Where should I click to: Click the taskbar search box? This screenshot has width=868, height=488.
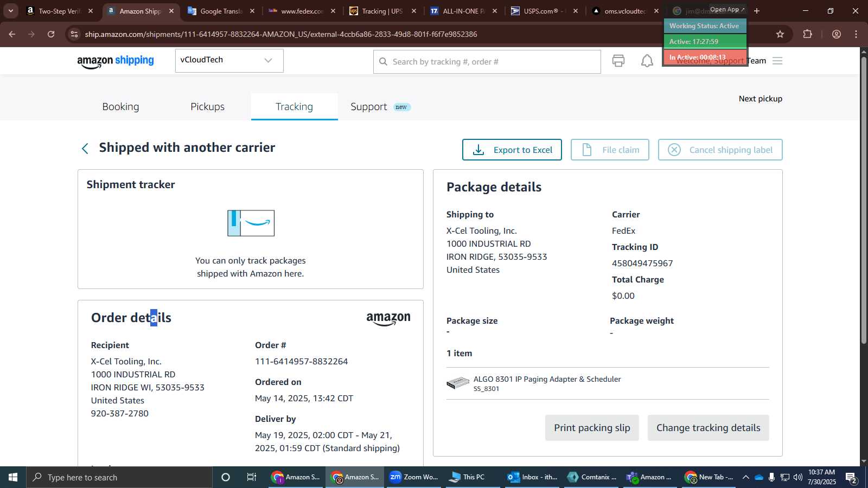pyautogui.click(x=119, y=477)
